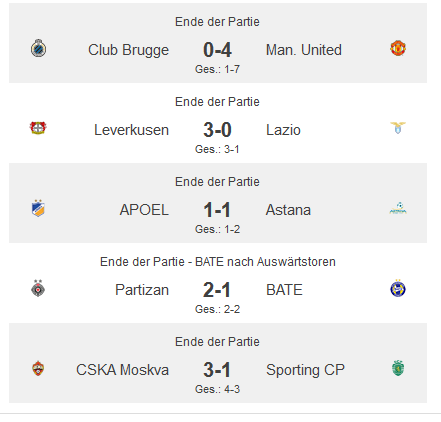Click the Club Brugge crest icon

point(38,49)
